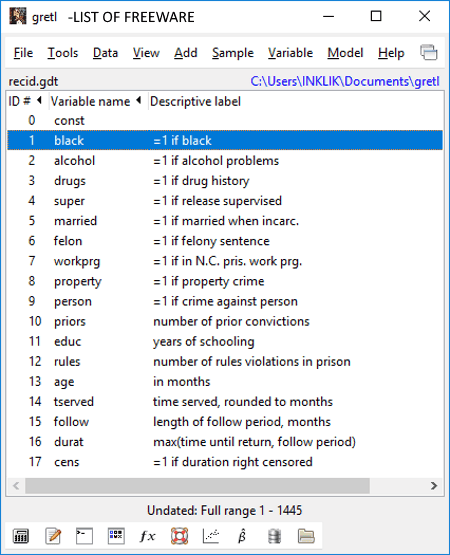Viewport: 450px width, 555px height.
Task: Close the gretl window
Action: (424, 16)
